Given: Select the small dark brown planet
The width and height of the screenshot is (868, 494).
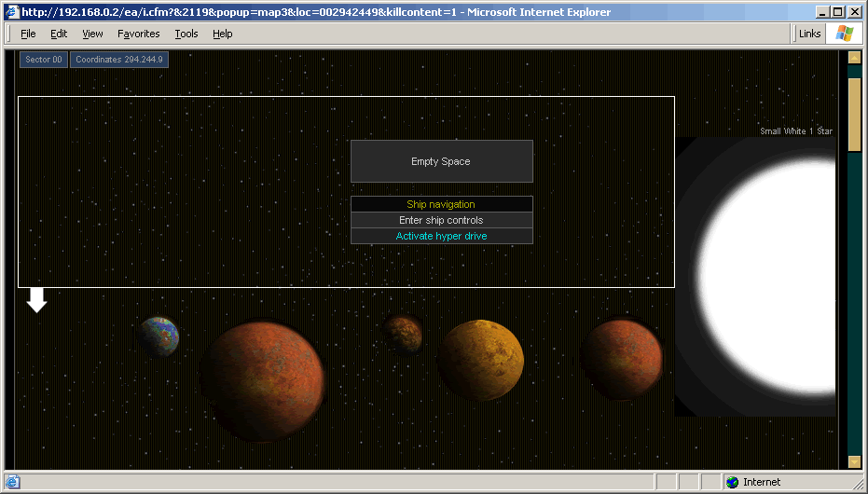Looking at the screenshot, I should pyautogui.click(x=403, y=334).
